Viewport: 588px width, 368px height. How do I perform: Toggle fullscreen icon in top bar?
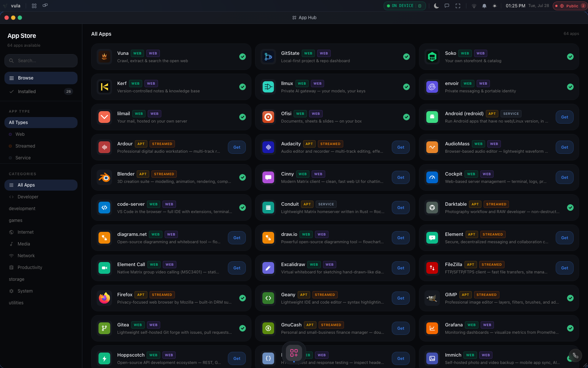point(458,6)
